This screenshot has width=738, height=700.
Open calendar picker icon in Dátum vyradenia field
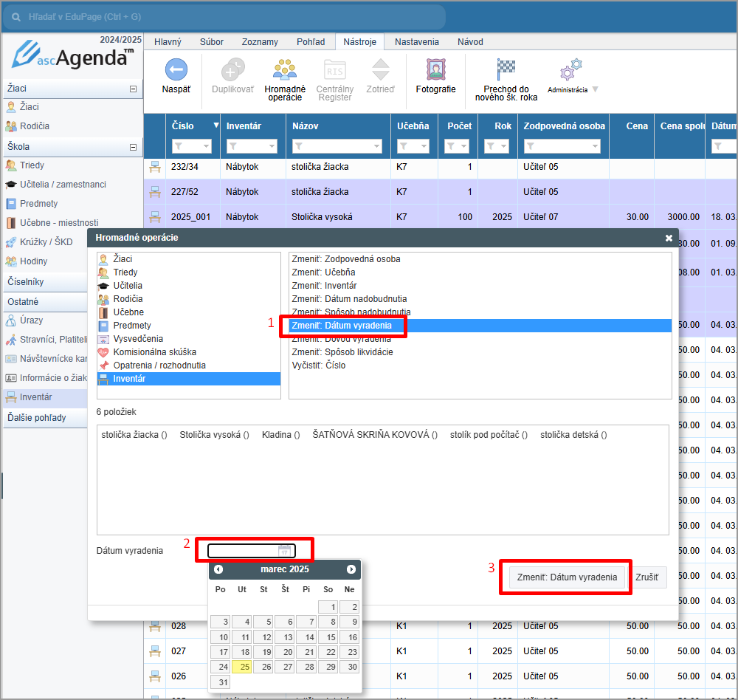(x=284, y=550)
